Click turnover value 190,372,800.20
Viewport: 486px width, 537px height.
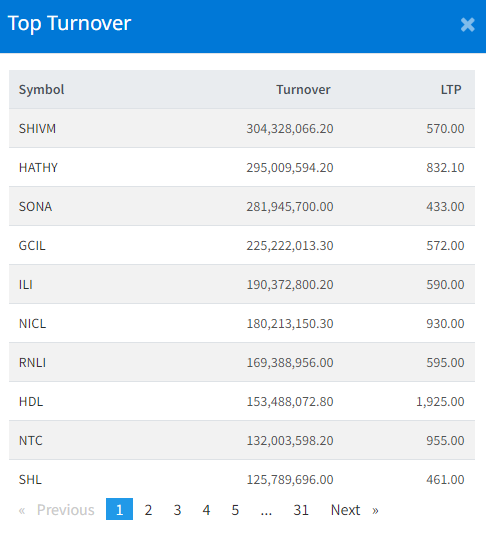(x=290, y=285)
